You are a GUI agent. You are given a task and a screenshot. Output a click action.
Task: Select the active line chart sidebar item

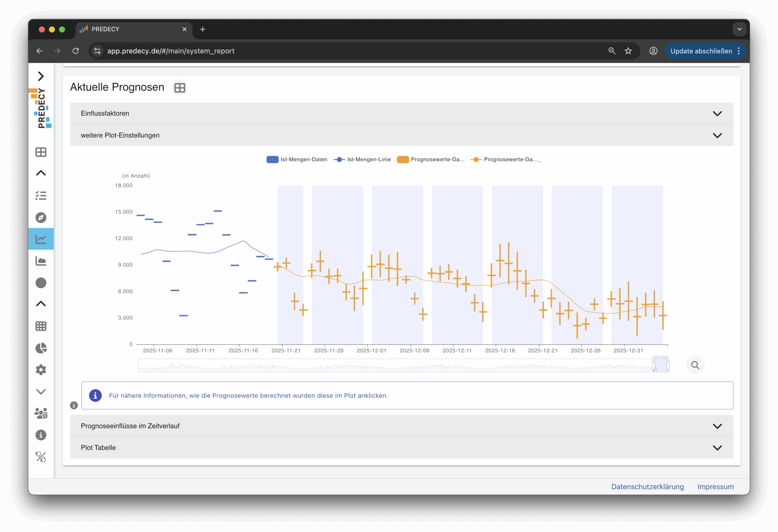click(x=41, y=239)
